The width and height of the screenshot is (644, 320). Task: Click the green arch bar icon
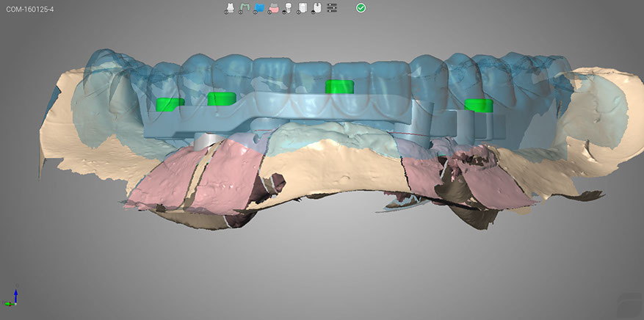(243, 7)
